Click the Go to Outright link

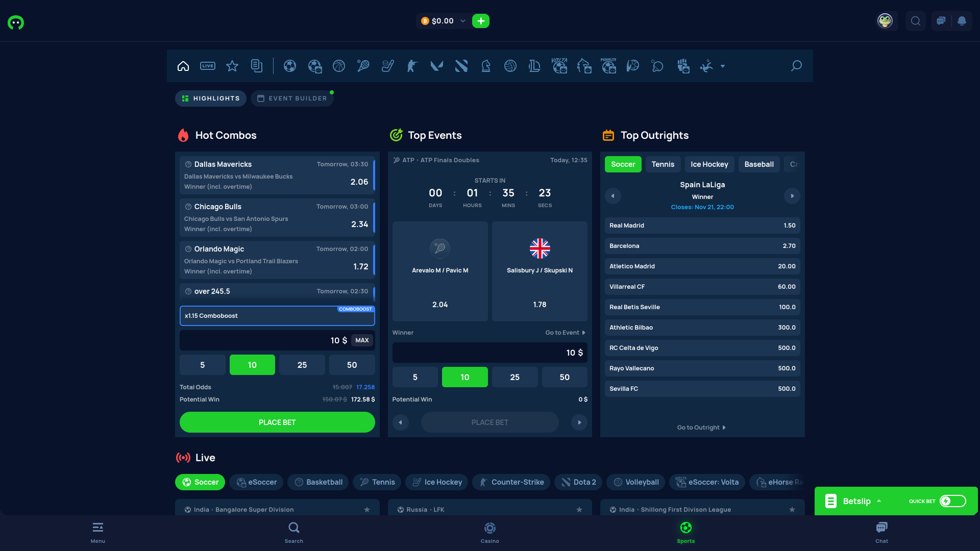point(702,427)
